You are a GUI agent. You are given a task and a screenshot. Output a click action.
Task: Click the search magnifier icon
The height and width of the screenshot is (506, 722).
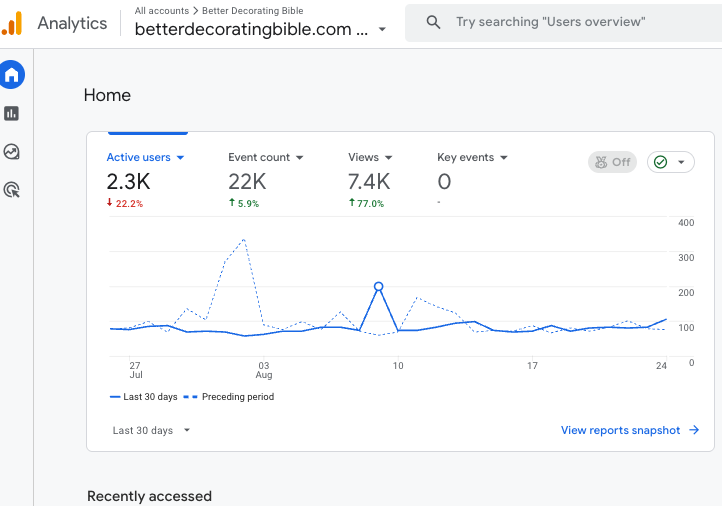pos(433,22)
